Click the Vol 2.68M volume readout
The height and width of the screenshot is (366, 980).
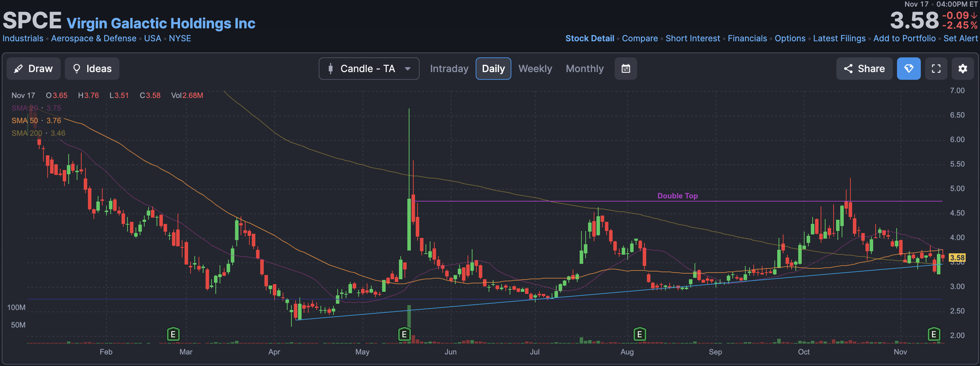coord(187,96)
